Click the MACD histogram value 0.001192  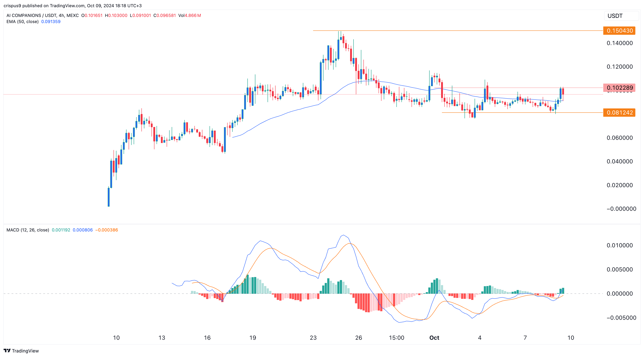(61, 230)
